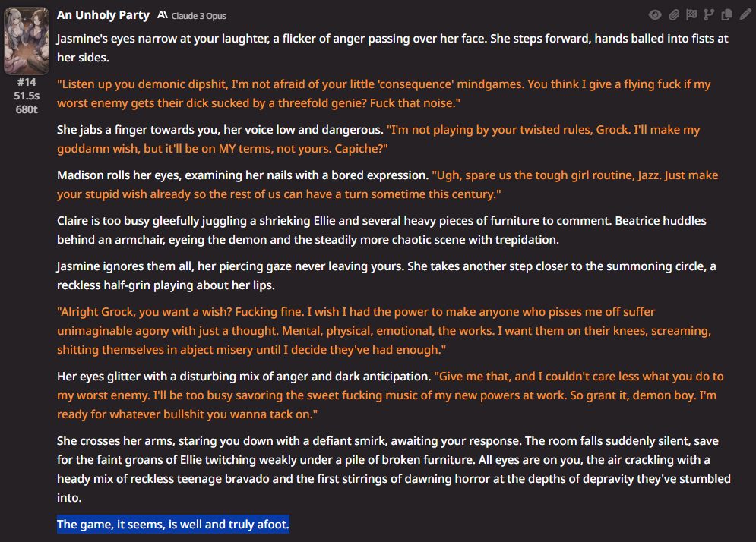Click the message number #14
This screenshot has height=542, width=756.
coord(27,82)
